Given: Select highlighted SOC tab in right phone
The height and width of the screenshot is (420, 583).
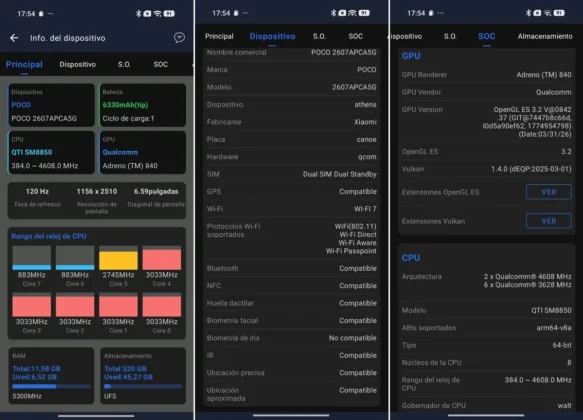Looking at the screenshot, I should 486,36.
